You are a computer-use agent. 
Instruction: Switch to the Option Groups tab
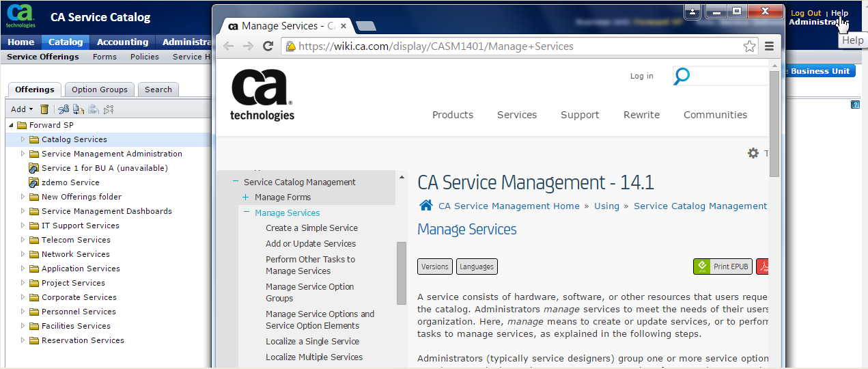[x=100, y=90]
